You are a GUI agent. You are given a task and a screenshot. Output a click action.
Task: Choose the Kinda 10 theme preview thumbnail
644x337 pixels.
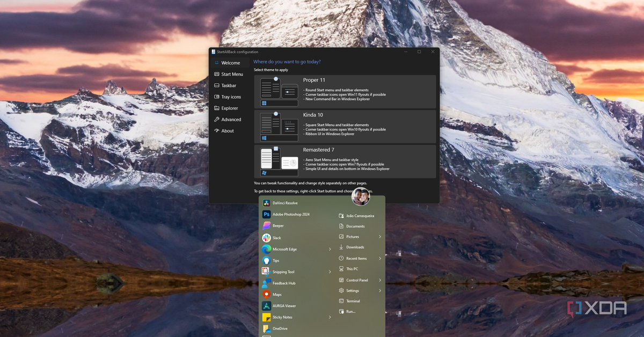[x=279, y=127]
